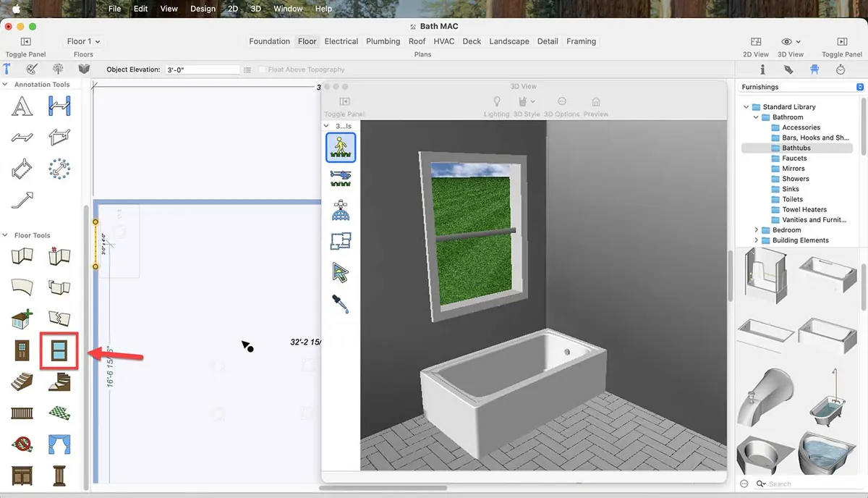
Task: Select the Window tool highlighted in red
Action: (59, 351)
